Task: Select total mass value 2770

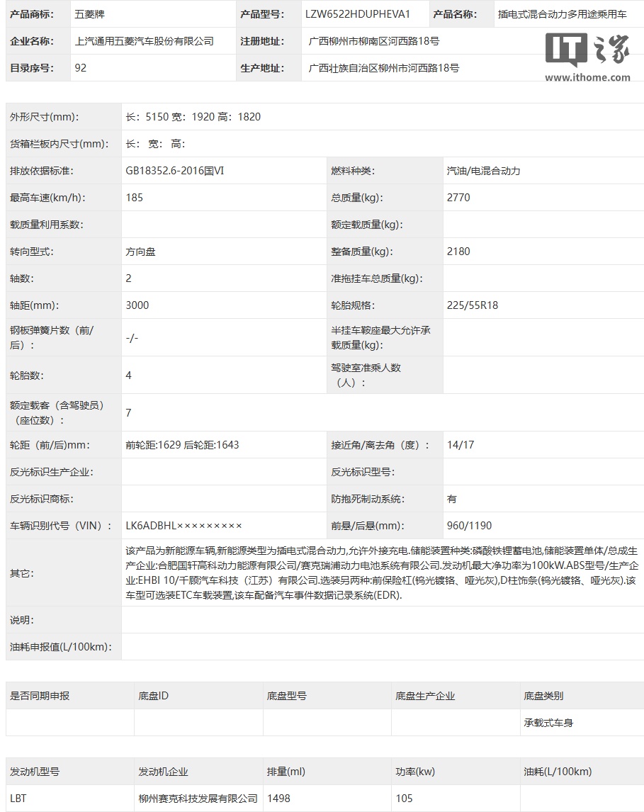Action: (x=458, y=197)
